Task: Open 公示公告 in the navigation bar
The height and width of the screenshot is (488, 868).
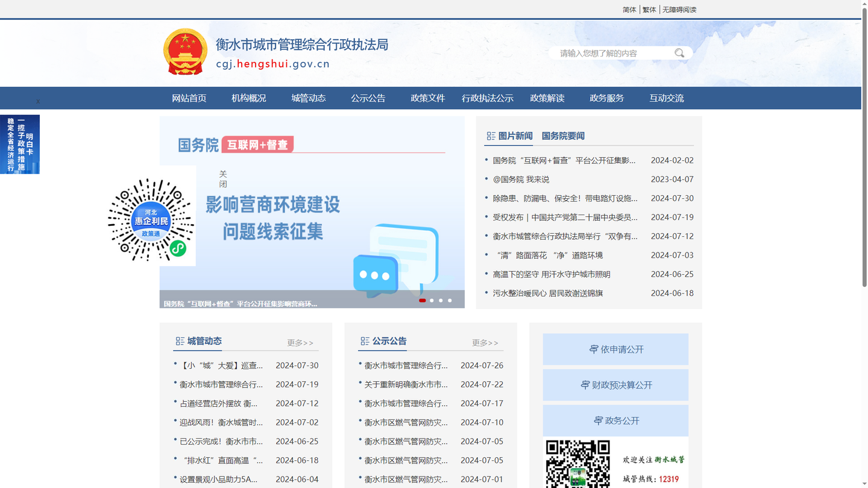Action: pos(368,98)
